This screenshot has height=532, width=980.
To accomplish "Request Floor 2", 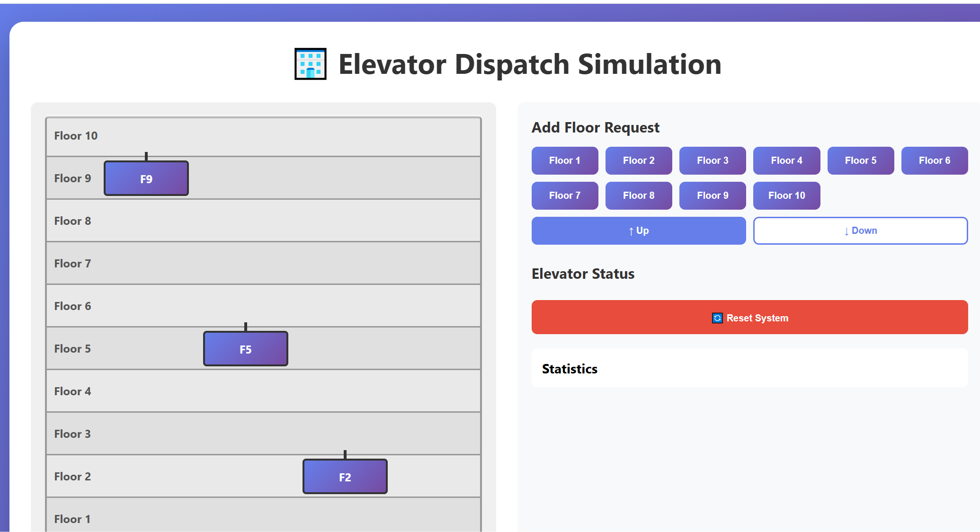I will pyautogui.click(x=639, y=160).
